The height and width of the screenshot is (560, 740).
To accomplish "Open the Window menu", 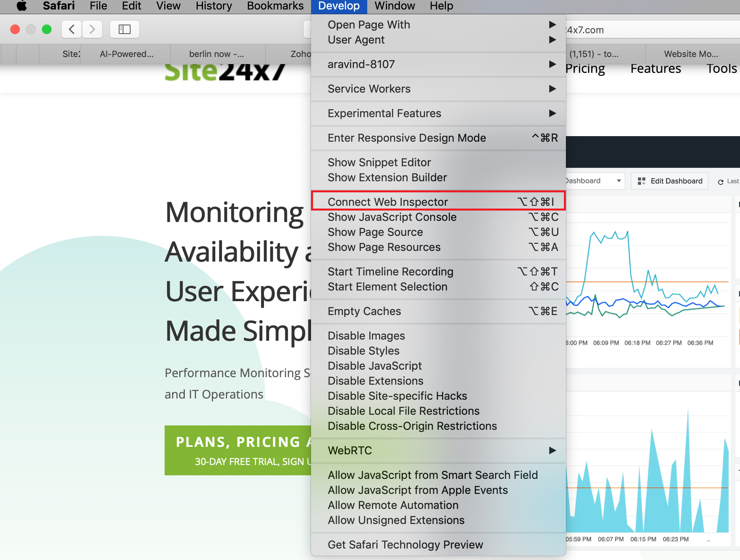I will pos(395,6).
